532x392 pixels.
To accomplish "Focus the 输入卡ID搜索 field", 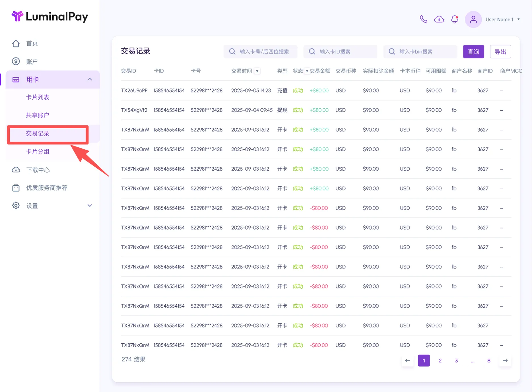I will [x=340, y=51].
